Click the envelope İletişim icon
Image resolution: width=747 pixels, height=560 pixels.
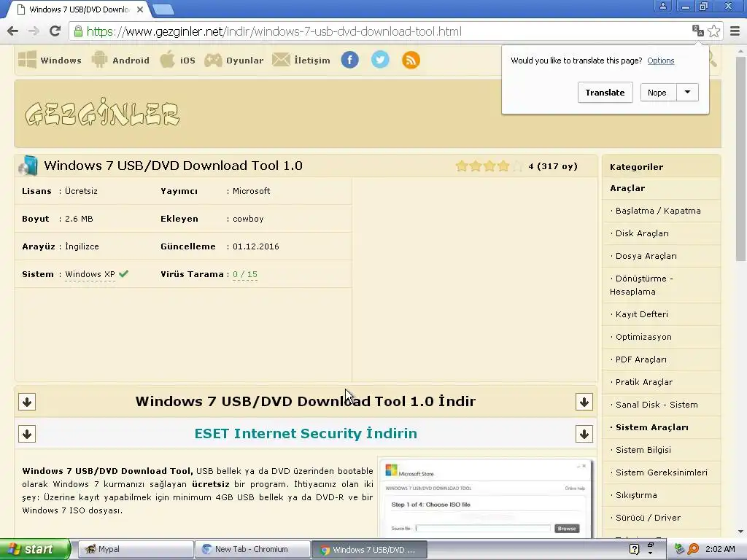coord(281,60)
